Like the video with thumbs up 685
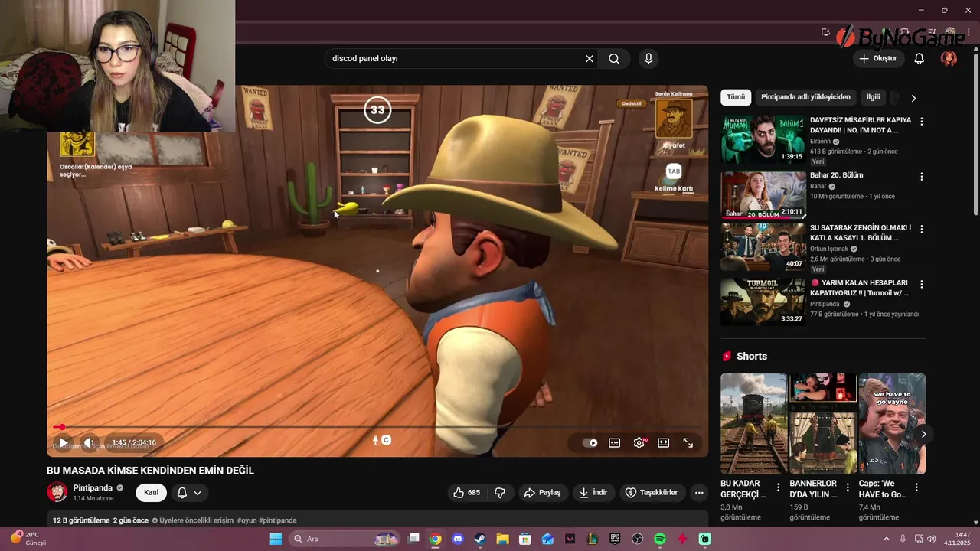 (x=467, y=492)
